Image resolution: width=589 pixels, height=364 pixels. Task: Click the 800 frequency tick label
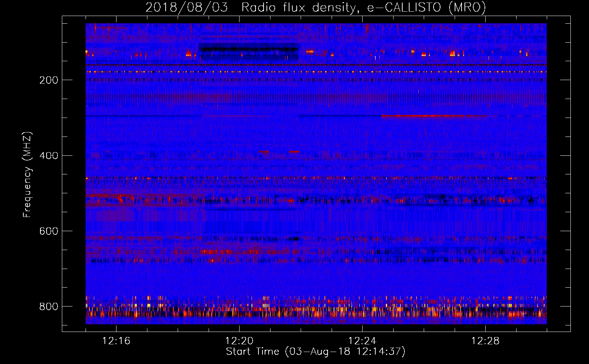[x=49, y=306]
